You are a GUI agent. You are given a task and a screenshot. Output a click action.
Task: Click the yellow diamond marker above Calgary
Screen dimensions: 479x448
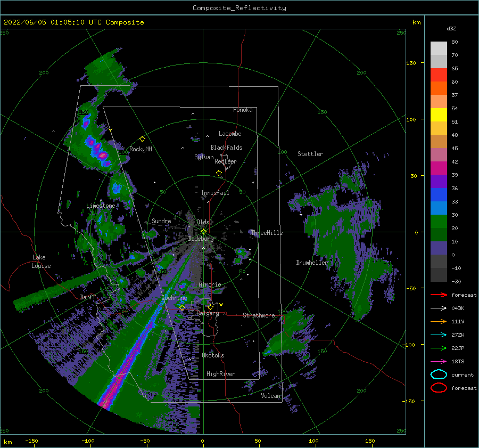pyautogui.click(x=210, y=307)
